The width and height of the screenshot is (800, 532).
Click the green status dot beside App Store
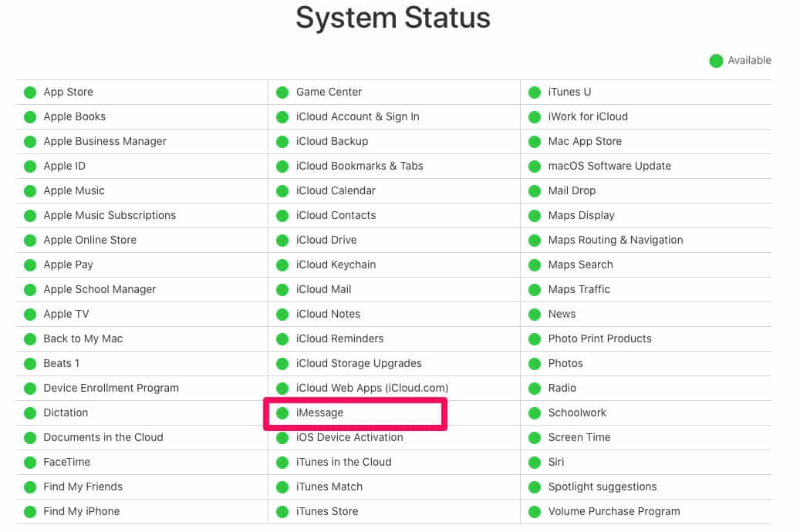click(30, 93)
